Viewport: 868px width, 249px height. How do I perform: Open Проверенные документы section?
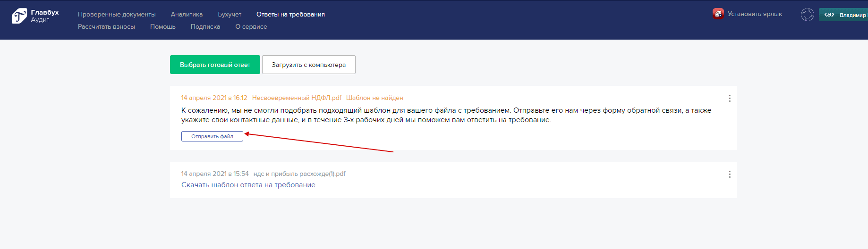tap(117, 15)
